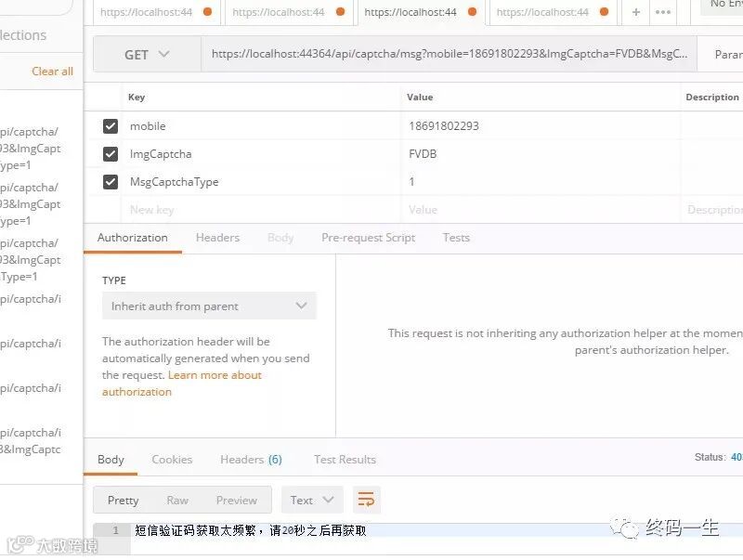Open Learn more about authorization link

pos(181,384)
